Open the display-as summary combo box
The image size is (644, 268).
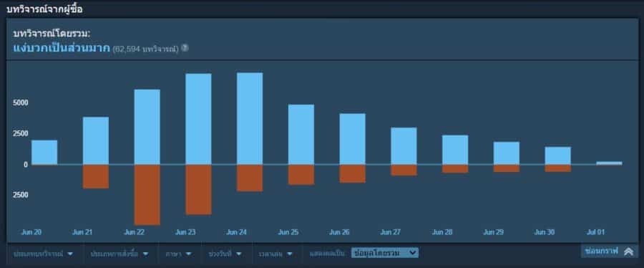click(x=385, y=253)
